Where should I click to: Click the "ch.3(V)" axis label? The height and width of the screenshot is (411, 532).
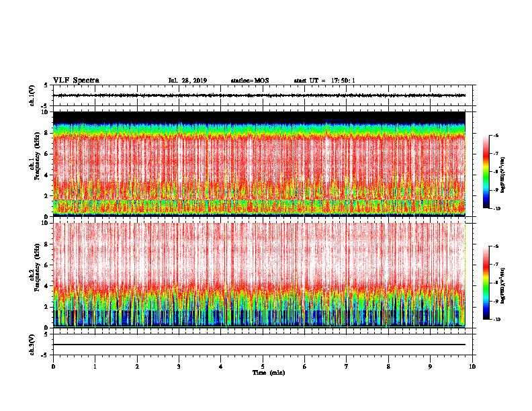pos(32,345)
